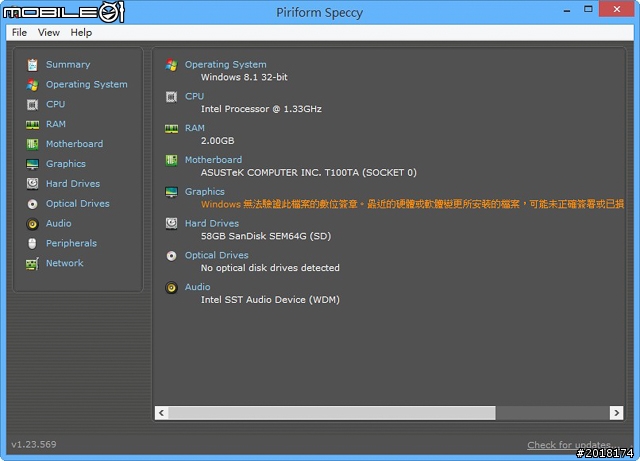This screenshot has height=461, width=640.
Task: Open the Audio heading link in summary
Action: [x=198, y=287]
